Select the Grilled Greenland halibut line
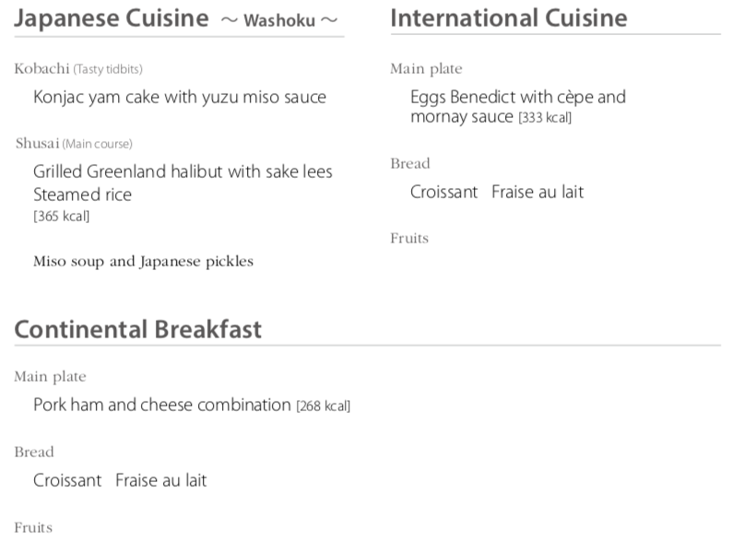 [183, 171]
